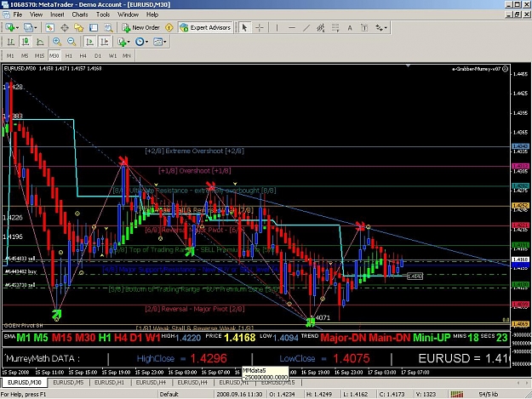
Task: Select the H1 timeframe button in toolbar
Action: click(69, 55)
